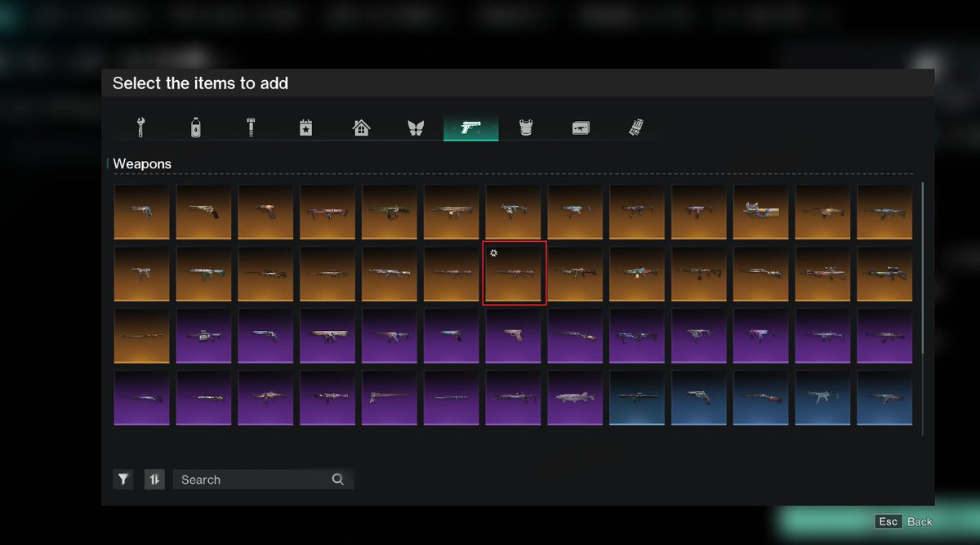Focus the Search input field
Image resolution: width=980 pixels, height=545 pixels.
tap(263, 480)
